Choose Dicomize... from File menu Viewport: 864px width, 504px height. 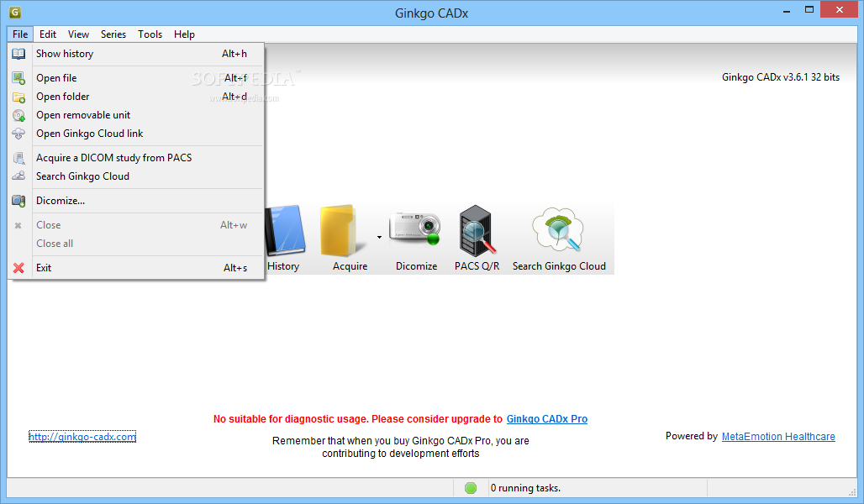click(x=136, y=201)
